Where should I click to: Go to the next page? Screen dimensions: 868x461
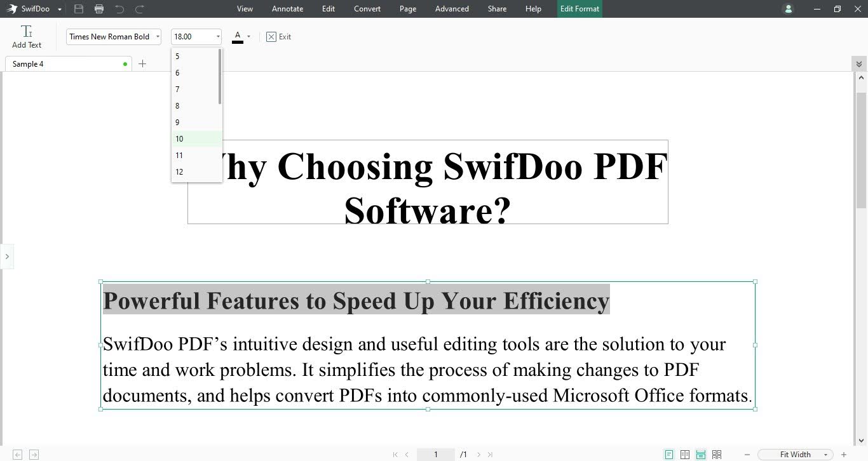click(478, 455)
